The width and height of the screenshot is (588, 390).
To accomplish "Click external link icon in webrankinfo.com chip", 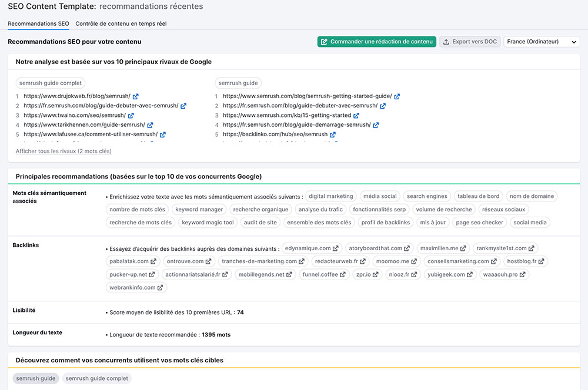I will click(x=160, y=288).
